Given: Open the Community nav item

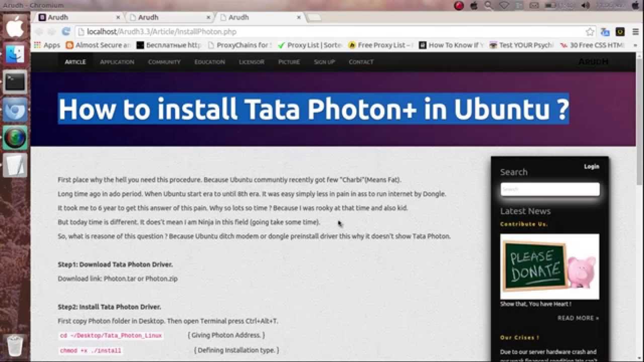Looking at the screenshot, I should (164, 62).
